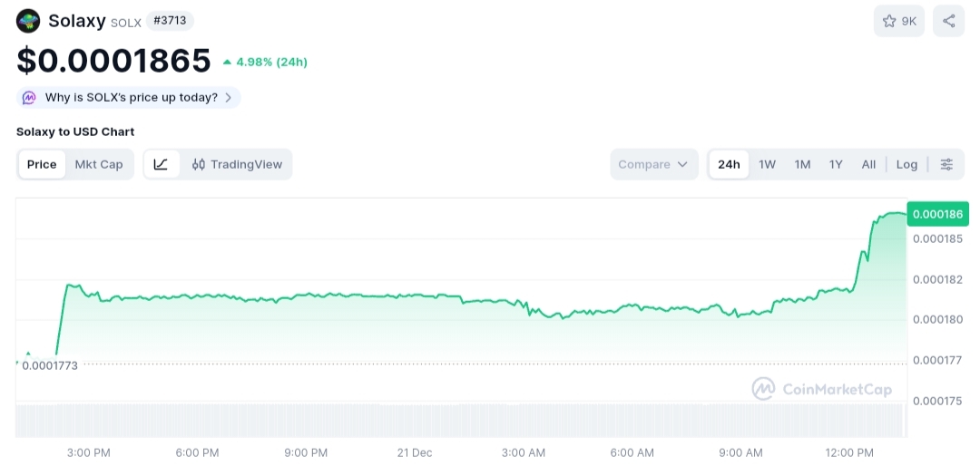Click the 6:00 PM time axis label

(197, 452)
